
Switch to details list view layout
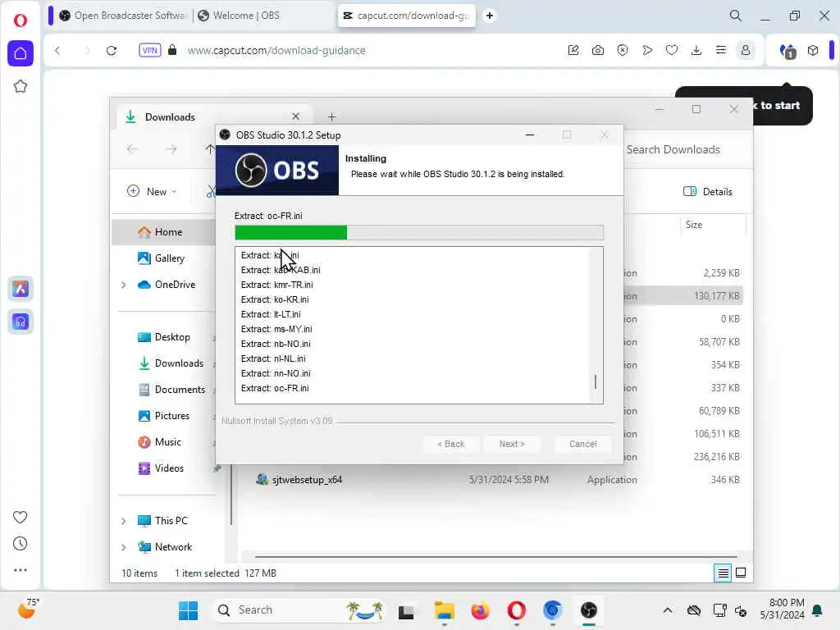(723, 573)
